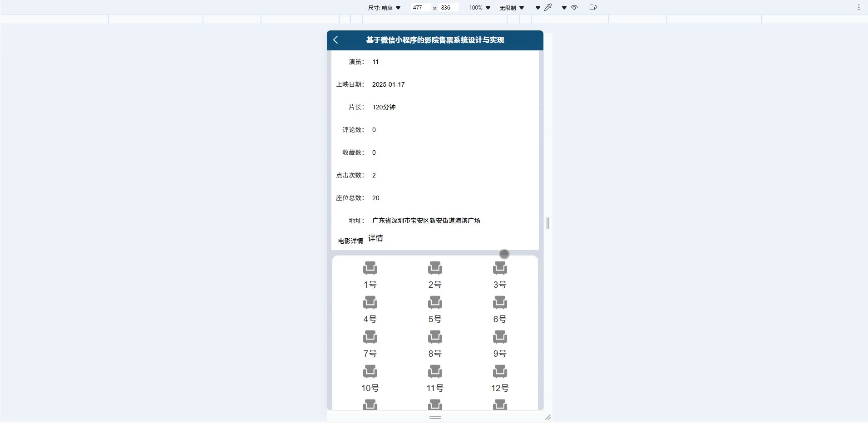Click the page title 基于微信小程序的影院售票系统设计与实现
The image size is (868, 423).
(435, 40)
